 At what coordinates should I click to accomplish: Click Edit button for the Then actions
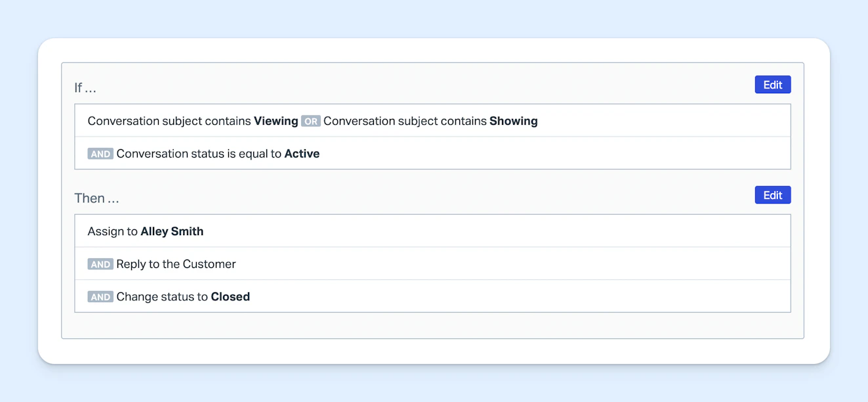click(772, 195)
